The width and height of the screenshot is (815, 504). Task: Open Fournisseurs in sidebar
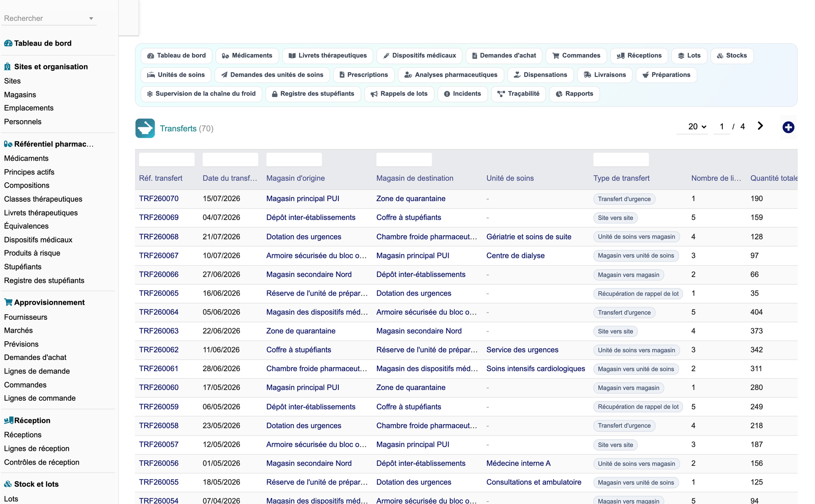click(26, 317)
